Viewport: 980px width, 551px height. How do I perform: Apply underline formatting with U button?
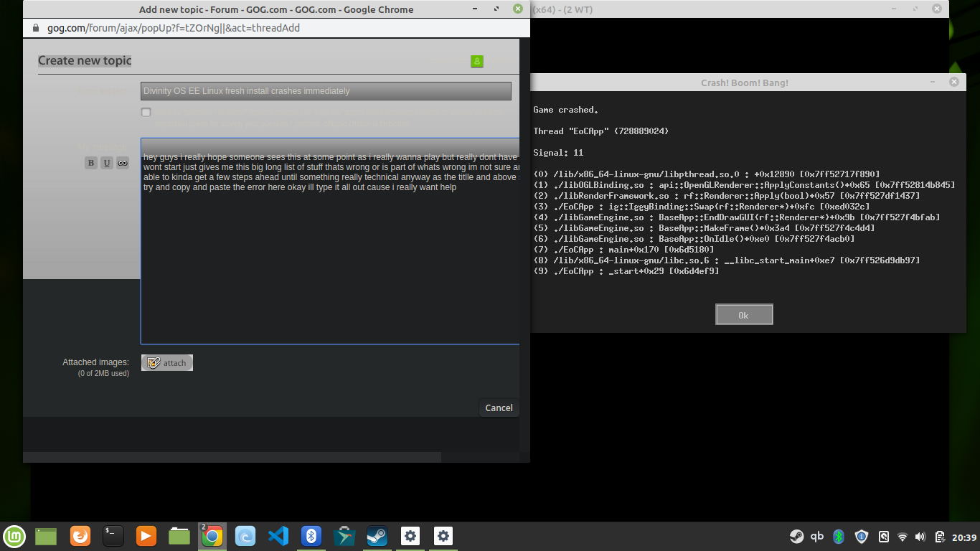[x=107, y=163]
